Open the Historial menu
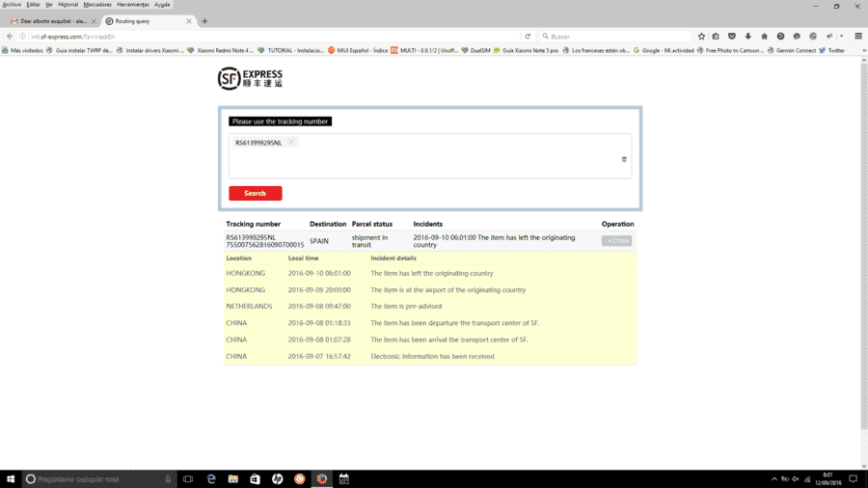 (68, 5)
